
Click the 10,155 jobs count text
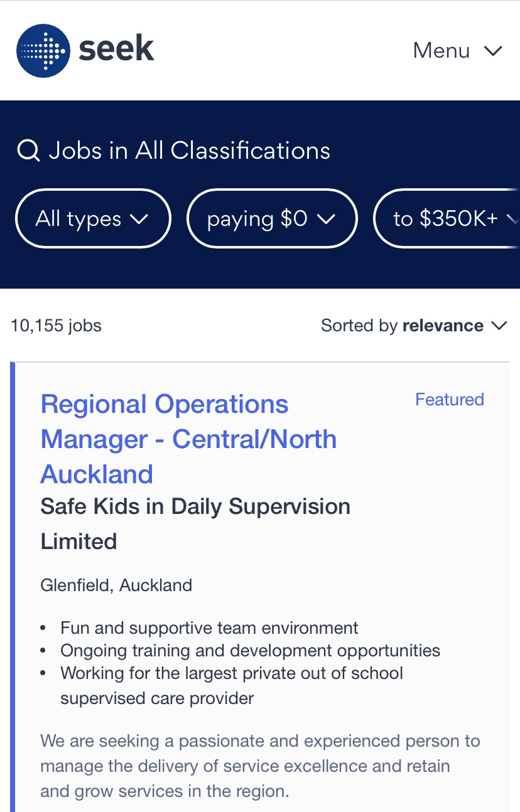click(x=56, y=326)
